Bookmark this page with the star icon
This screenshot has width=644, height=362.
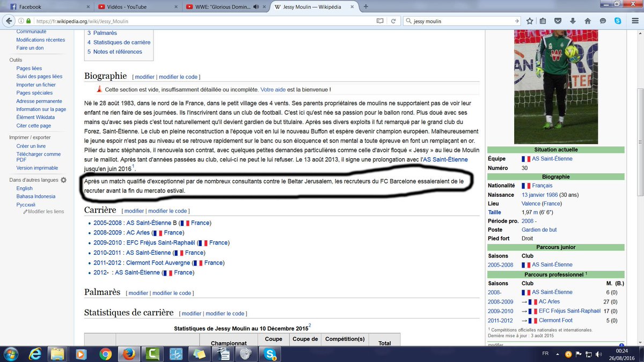tap(530, 21)
